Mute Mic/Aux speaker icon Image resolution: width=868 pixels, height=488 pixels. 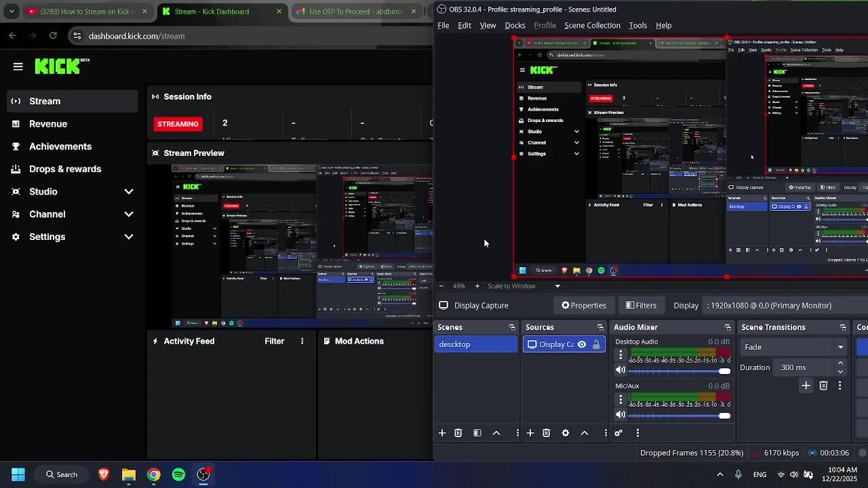coord(620,415)
